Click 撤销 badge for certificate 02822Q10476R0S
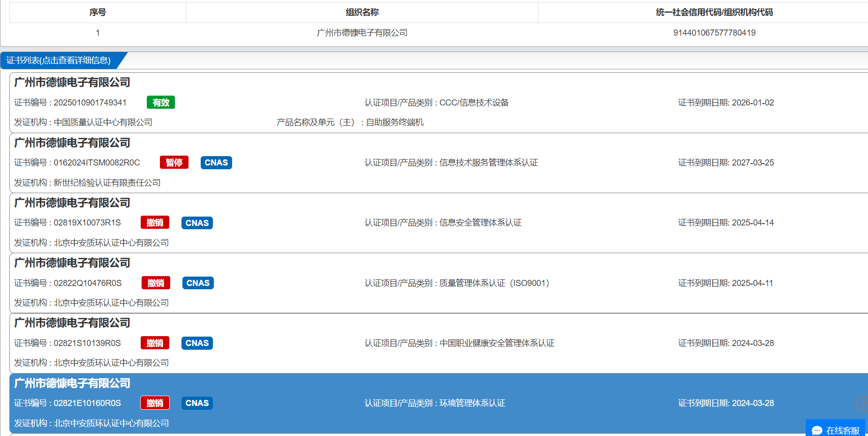This screenshot has height=436, width=868. click(x=156, y=283)
